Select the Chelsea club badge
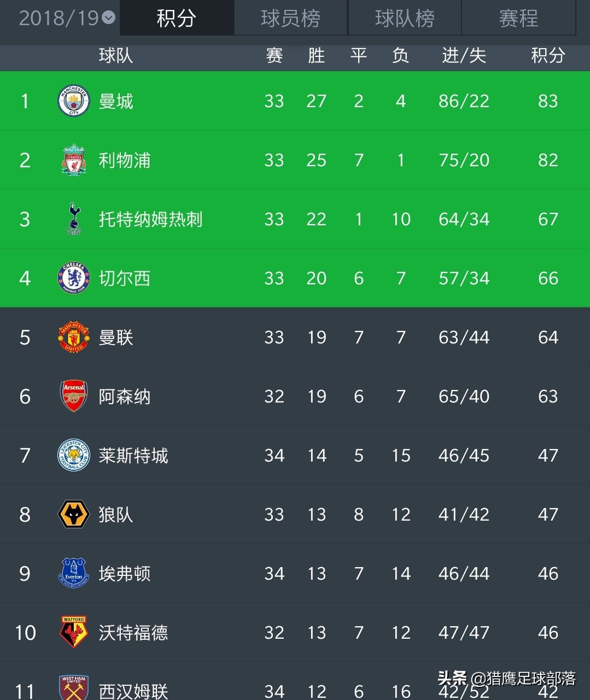Image resolution: width=590 pixels, height=700 pixels. (x=73, y=278)
